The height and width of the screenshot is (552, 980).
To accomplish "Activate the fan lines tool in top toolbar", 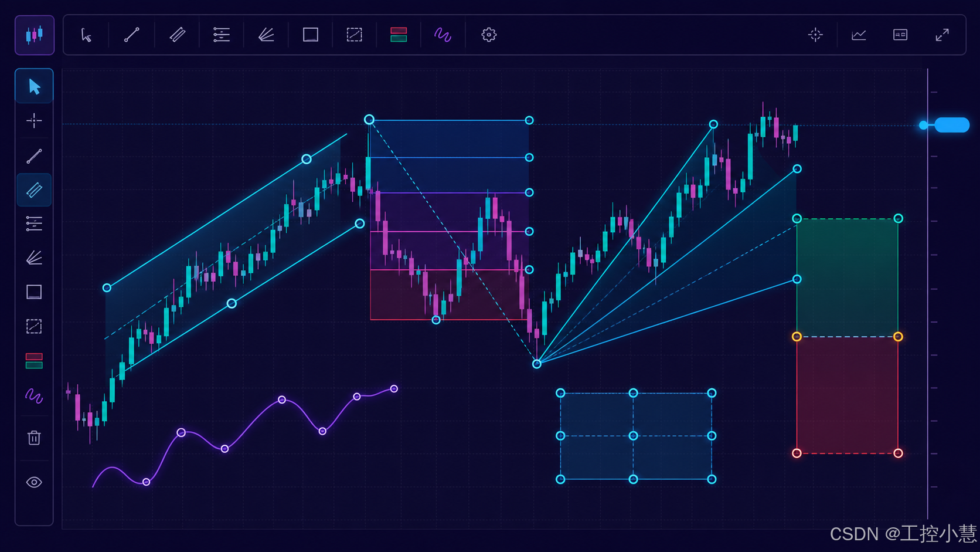I will coord(266,35).
